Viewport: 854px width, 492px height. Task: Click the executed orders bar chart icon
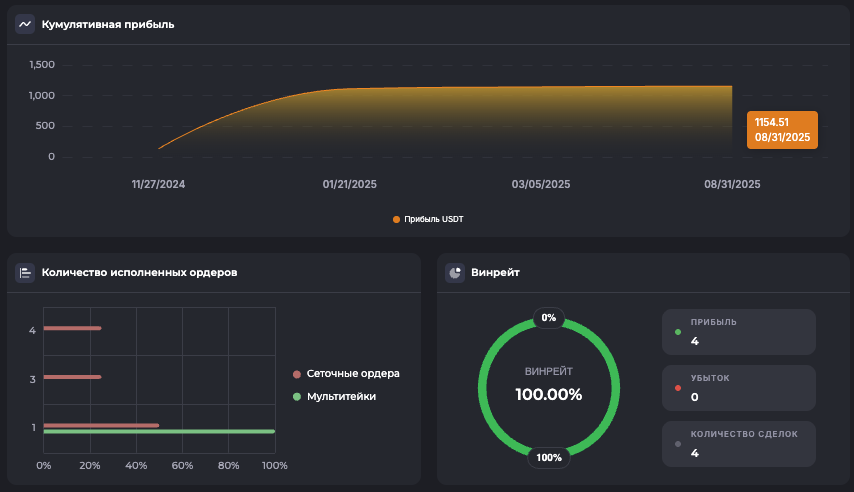point(25,272)
